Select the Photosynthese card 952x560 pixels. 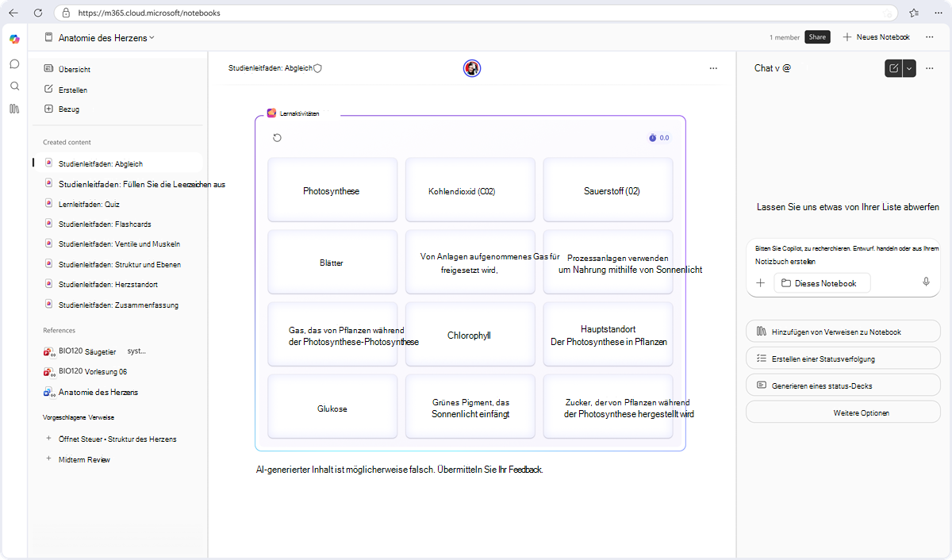pyautogui.click(x=332, y=190)
